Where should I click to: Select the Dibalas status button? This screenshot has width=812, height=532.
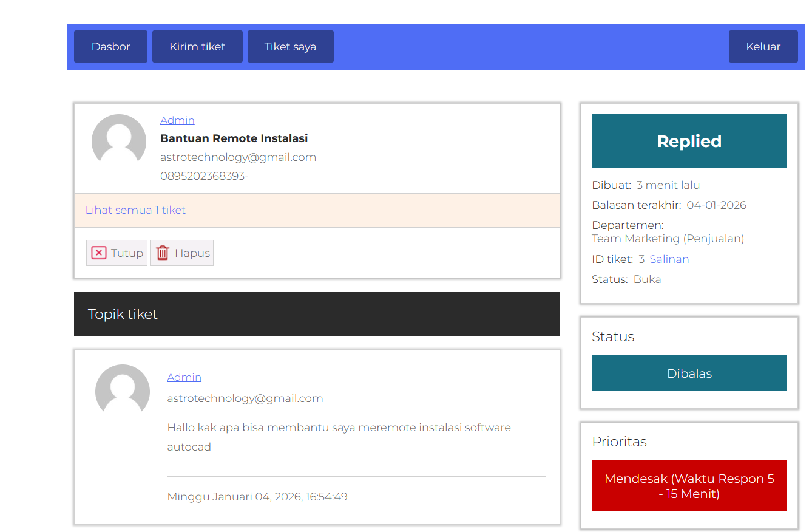pyautogui.click(x=689, y=373)
